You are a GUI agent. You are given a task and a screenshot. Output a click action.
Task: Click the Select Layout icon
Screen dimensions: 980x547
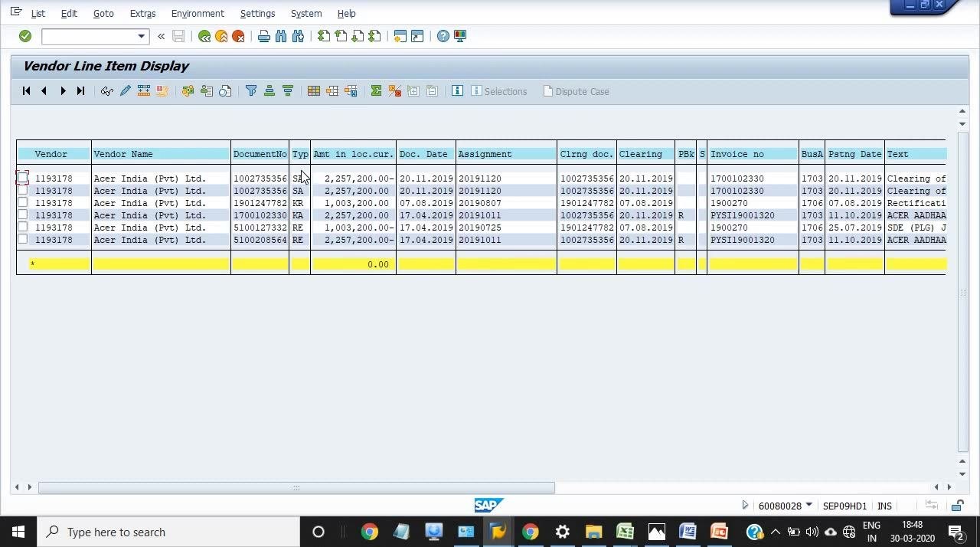(332, 91)
